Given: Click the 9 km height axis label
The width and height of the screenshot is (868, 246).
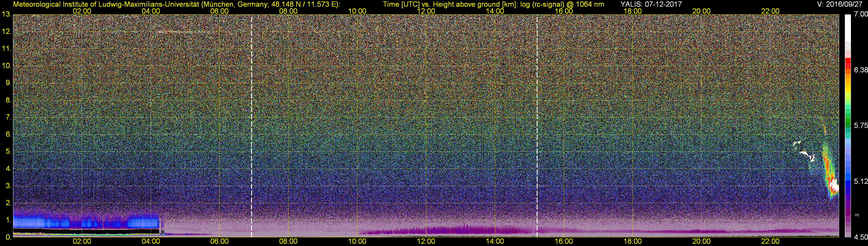Looking at the screenshot, I should point(8,83).
